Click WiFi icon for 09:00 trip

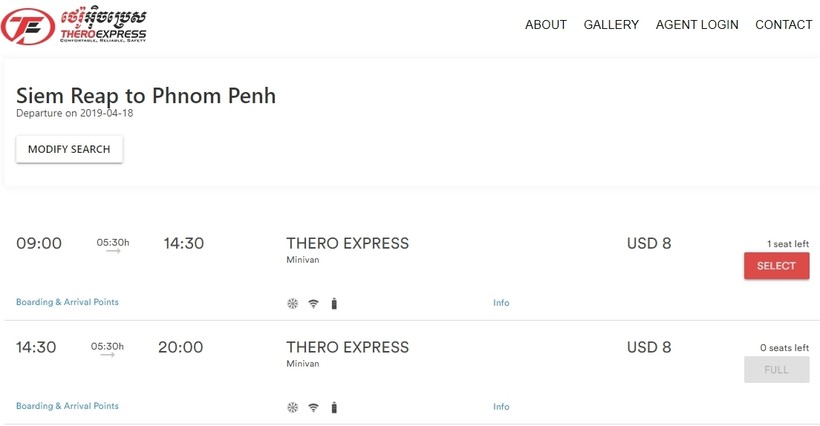click(x=313, y=303)
